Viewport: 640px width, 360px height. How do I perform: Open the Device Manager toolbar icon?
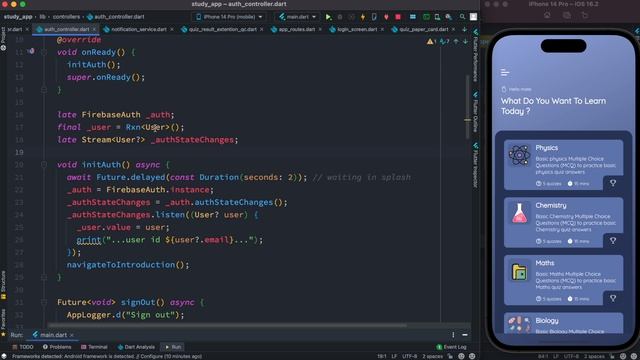pos(437,17)
